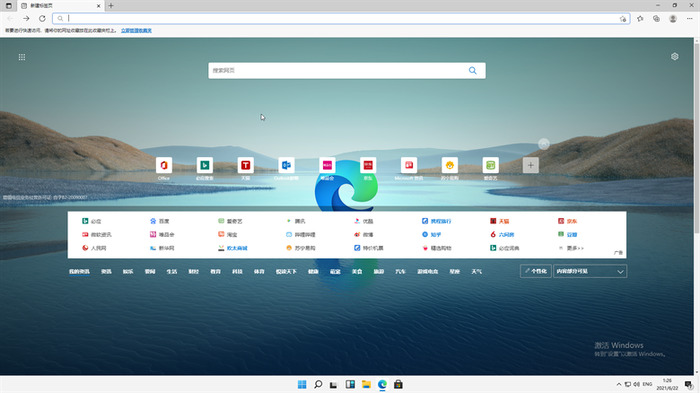Focus the 搜索网页 search box
Screen dimensions: 700x393
(347, 71)
